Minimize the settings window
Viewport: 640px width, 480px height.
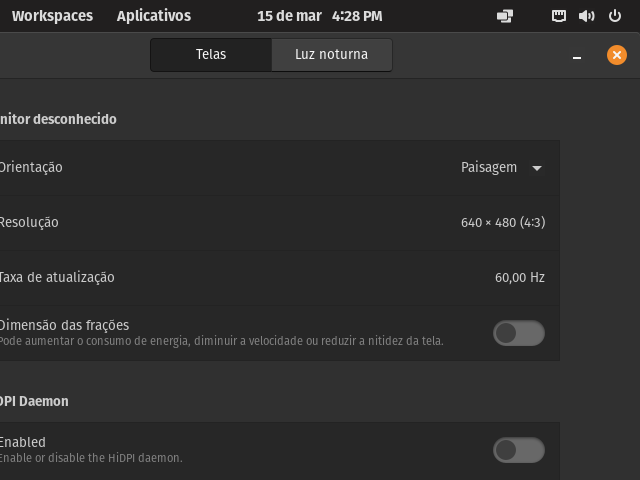[x=577, y=56]
